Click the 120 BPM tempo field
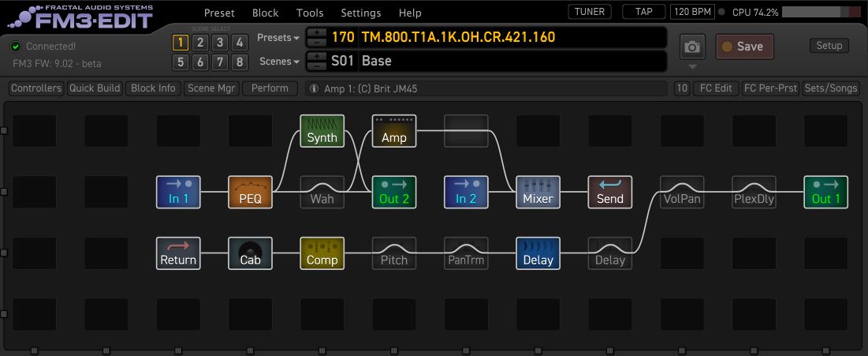The image size is (868, 356). [x=692, y=12]
